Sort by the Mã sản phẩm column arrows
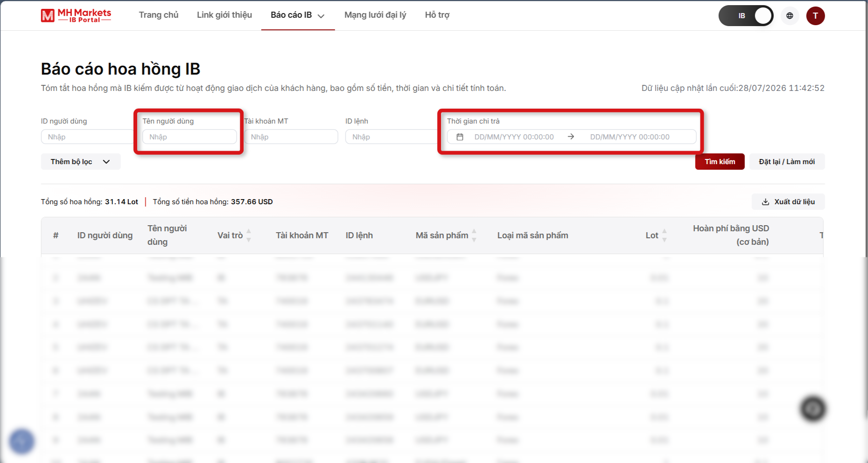 pos(474,235)
